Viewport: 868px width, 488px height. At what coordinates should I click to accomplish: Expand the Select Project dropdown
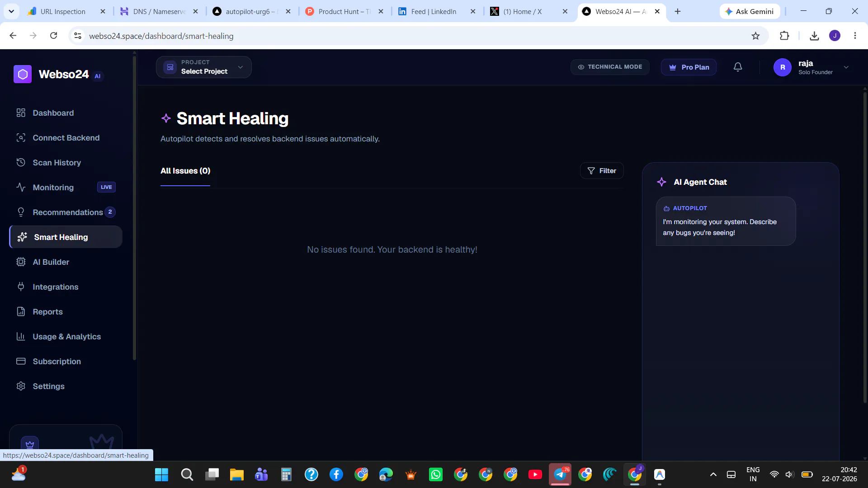(203, 67)
